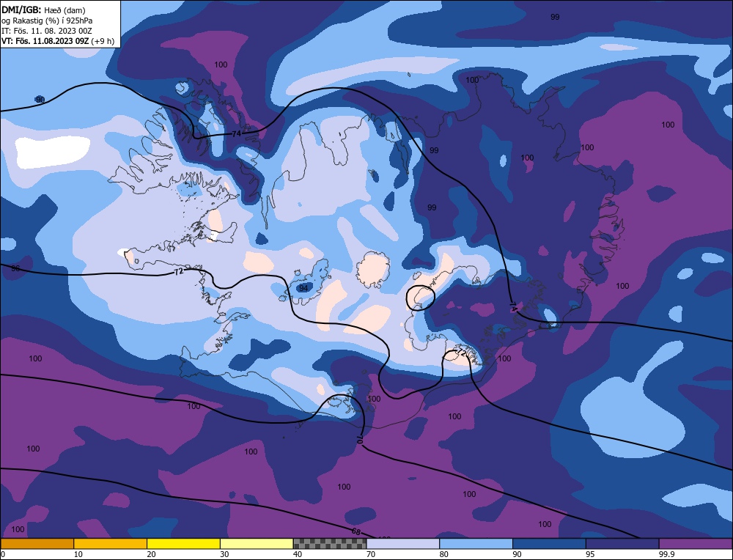Click the 0–10 dark orange legend swatch

37,544
